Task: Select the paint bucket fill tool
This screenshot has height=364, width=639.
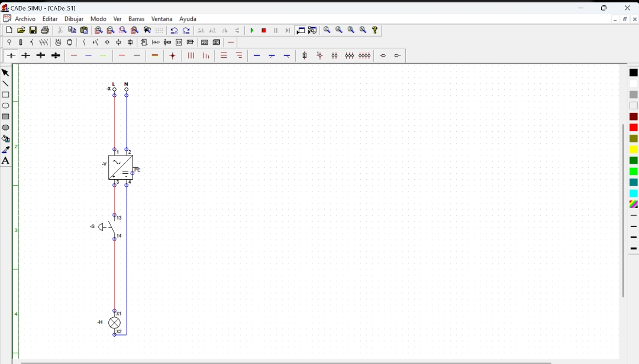Action: coord(5,139)
